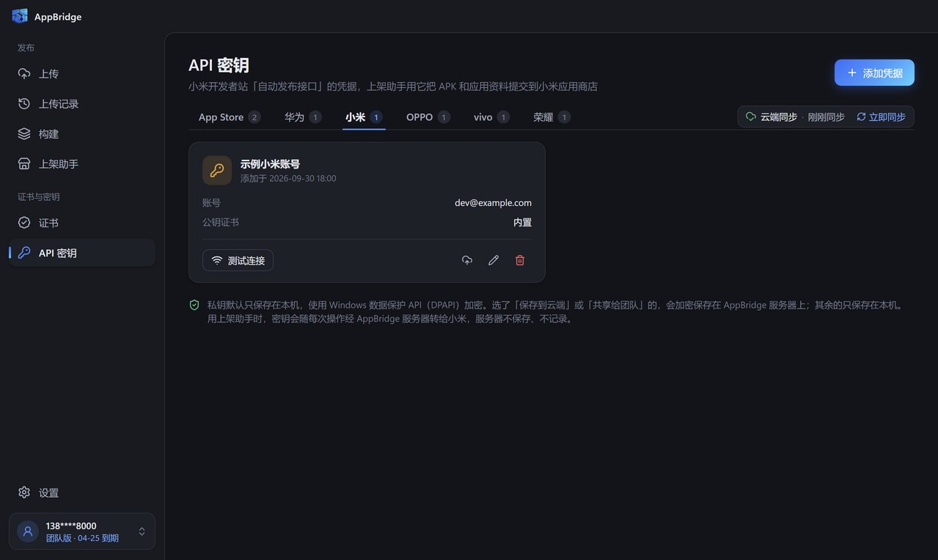Click the user avatar icon
This screenshot has width=938, height=560.
pyautogui.click(x=28, y=531)
